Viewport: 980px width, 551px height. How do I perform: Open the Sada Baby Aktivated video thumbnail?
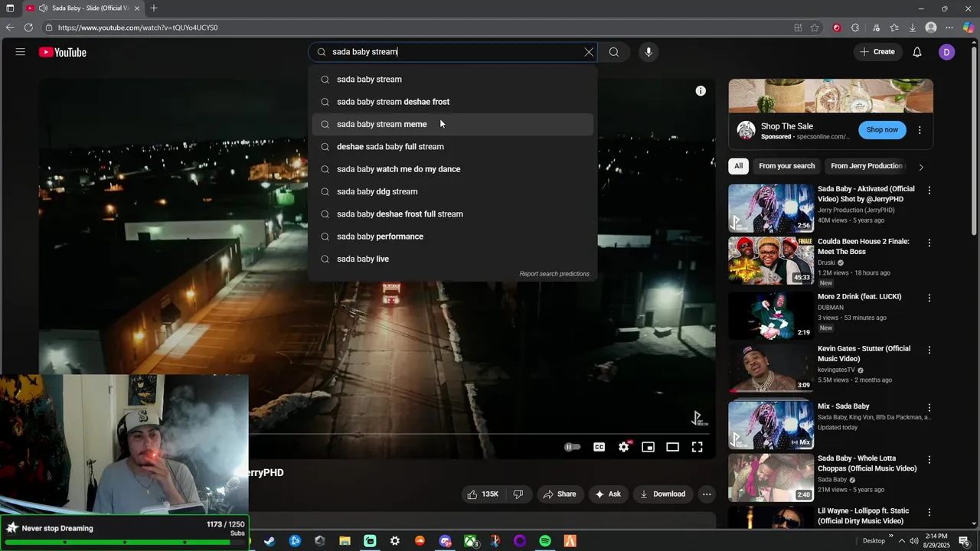[x=771, y=208]
